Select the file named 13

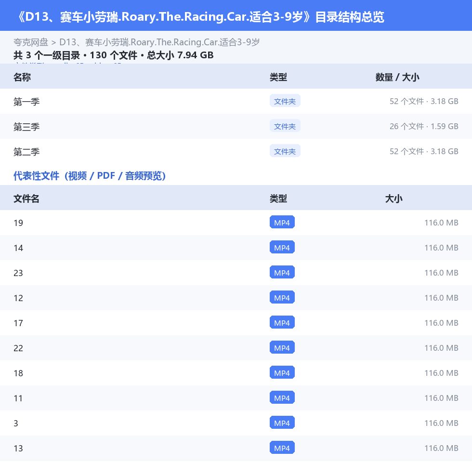tap(18, 449)
